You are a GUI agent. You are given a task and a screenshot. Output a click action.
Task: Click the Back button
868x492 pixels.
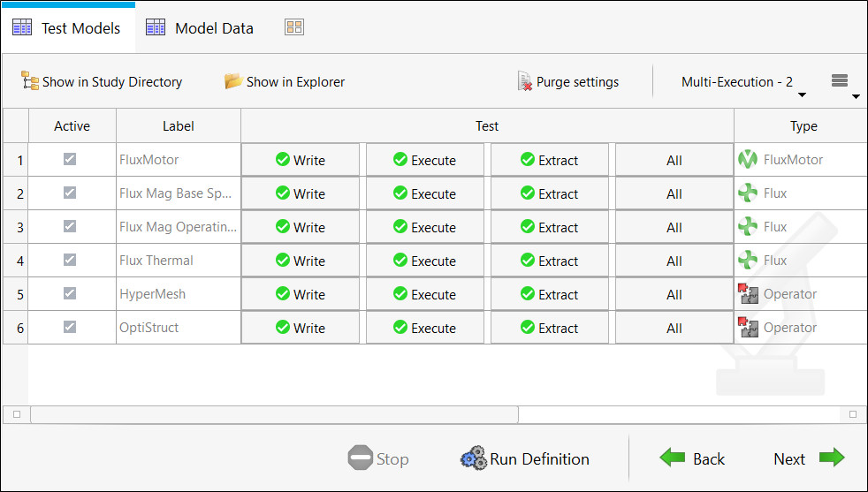(692, 458)
